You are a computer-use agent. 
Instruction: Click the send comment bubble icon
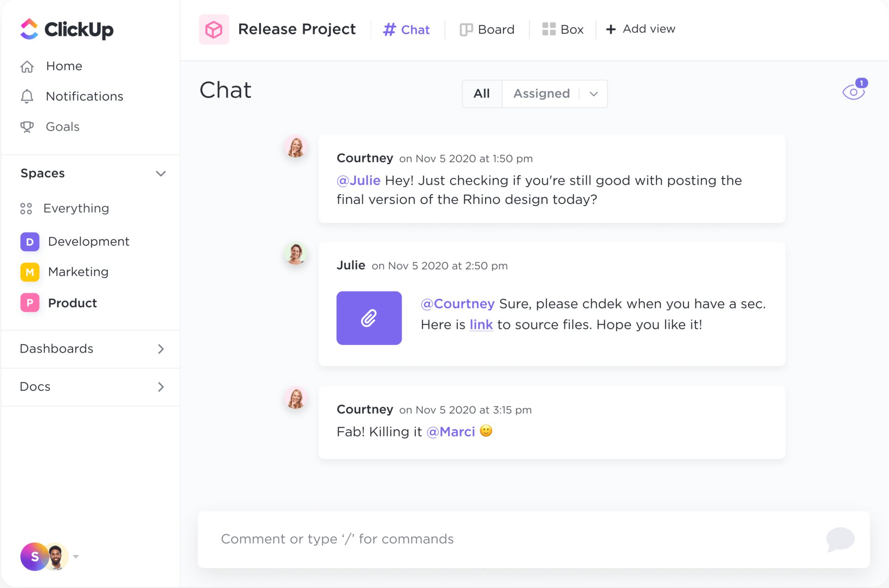(841, 539)
